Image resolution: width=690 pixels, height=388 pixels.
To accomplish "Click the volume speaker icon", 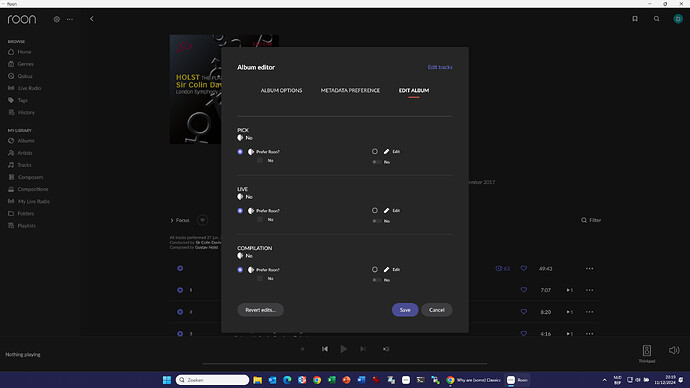I will click(674, 351).
